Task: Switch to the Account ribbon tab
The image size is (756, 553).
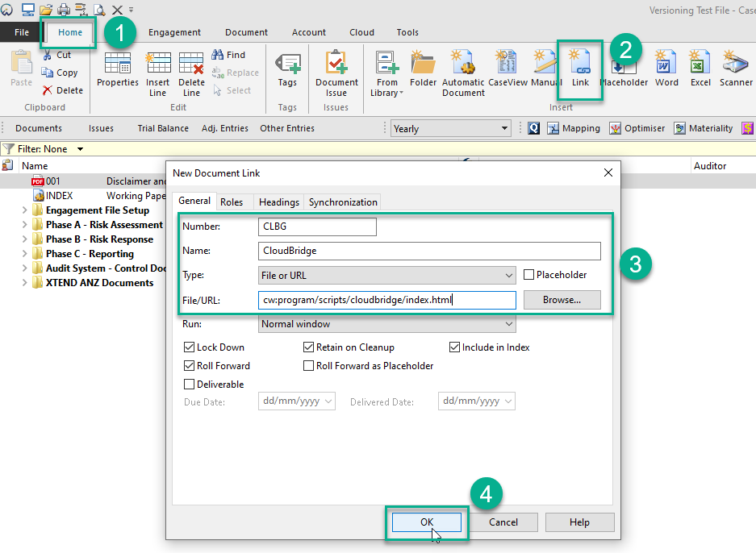Action: pos(309,32)
